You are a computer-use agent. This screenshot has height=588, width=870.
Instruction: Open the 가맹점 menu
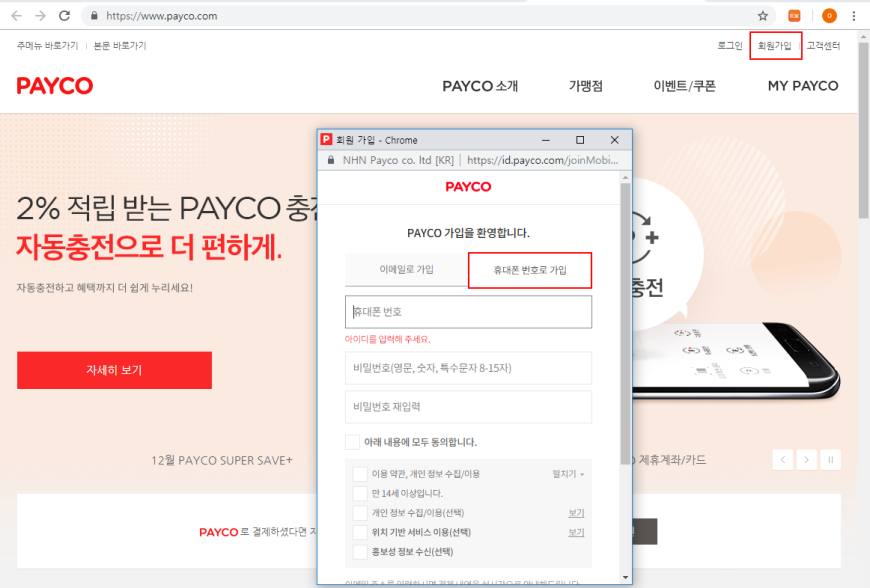pos(585,86)
